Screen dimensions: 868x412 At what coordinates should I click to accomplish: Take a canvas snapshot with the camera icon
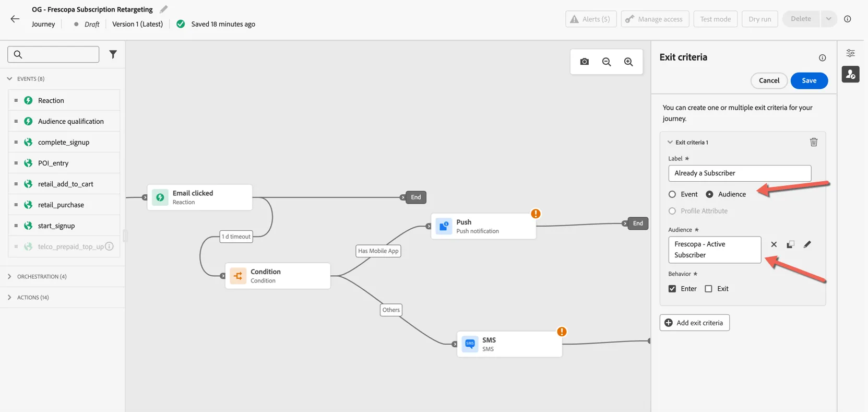click(585, 62)
